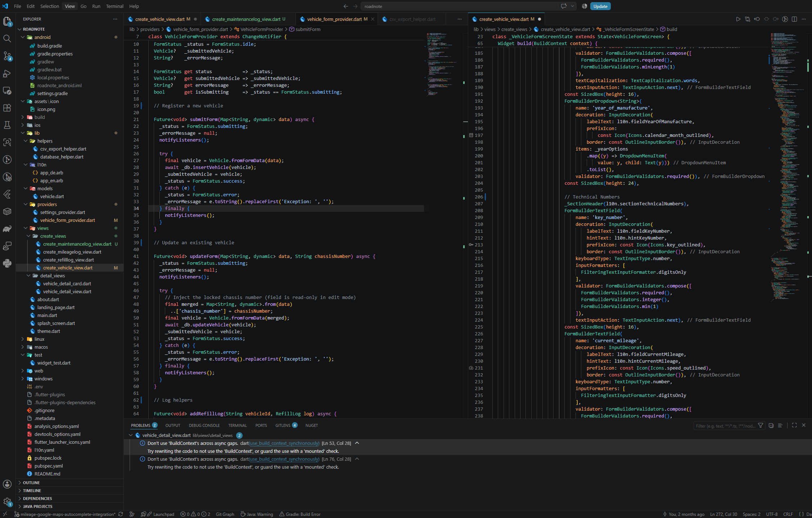This screenshot has height=518, width=812.
Task: Open the Accounts menu in activity bar
Action: click(x=7, y=484)
